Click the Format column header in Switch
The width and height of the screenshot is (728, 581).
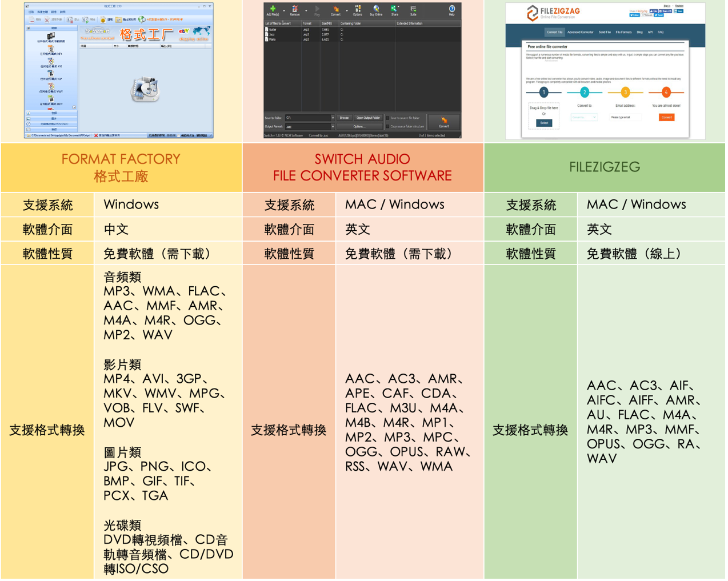pos(310,23)
